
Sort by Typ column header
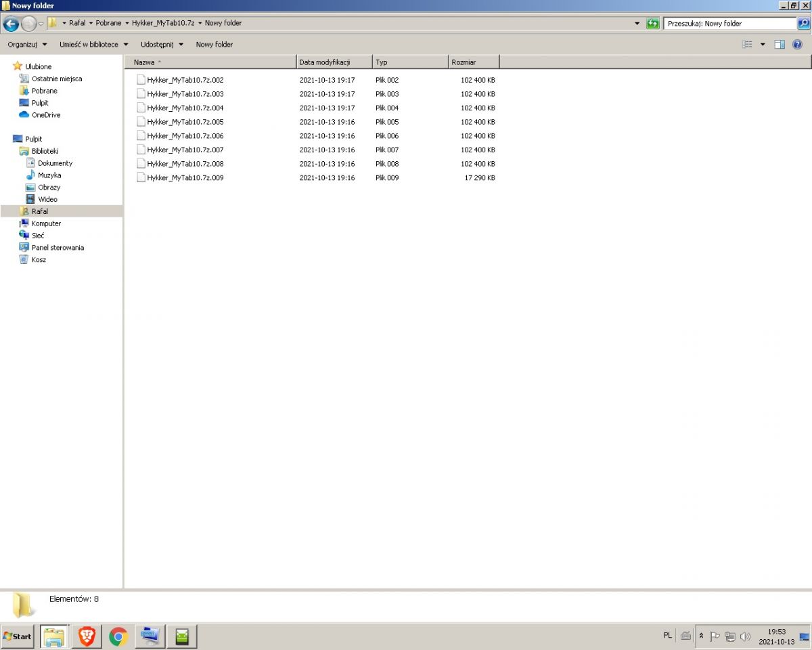[x=410, y=62]
